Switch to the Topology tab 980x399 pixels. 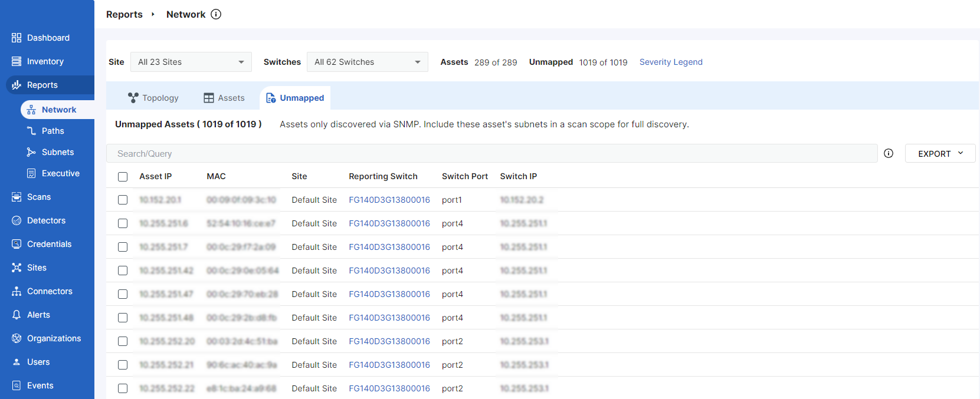click(x=153, y=98)
